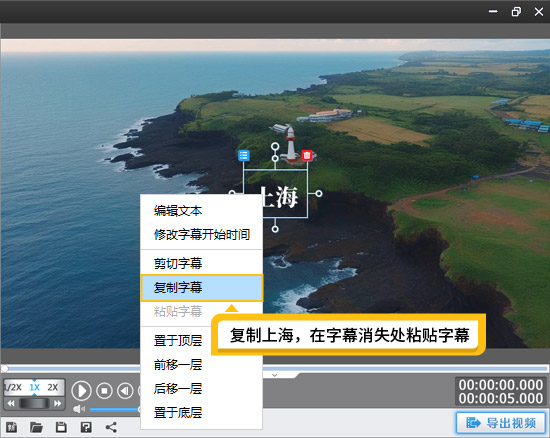Open an existing project via the folder icon
The width and height of the screenshot is (550, 438).
pos(36,427)
